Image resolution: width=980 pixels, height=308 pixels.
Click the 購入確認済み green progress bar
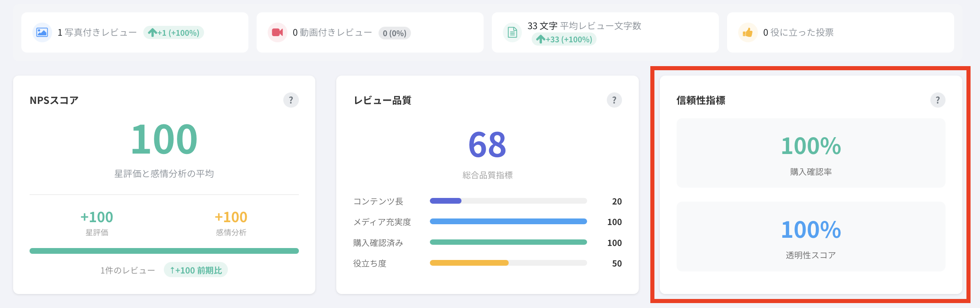[508, 242]
